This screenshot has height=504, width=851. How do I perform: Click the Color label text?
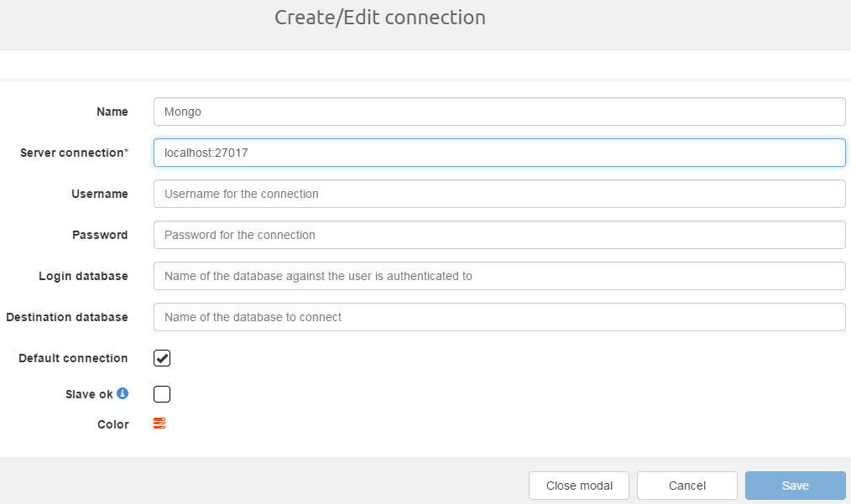pos(112,424)
